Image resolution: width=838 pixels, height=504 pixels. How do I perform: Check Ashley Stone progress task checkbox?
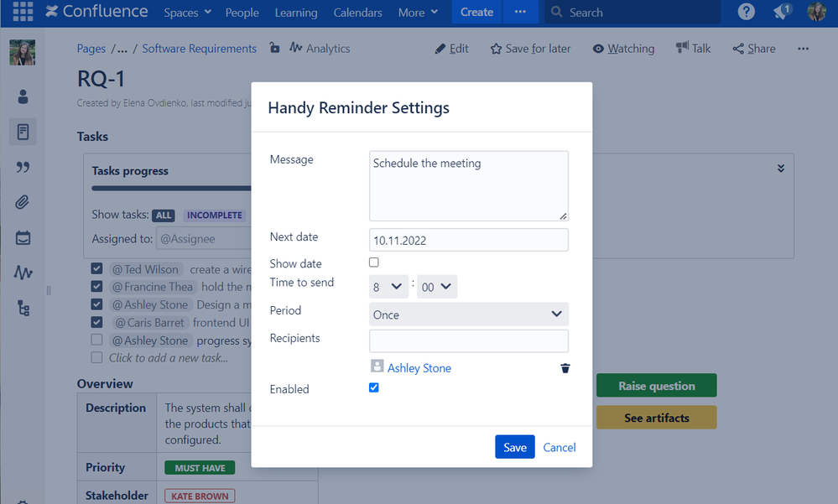(x=96, y=340)
